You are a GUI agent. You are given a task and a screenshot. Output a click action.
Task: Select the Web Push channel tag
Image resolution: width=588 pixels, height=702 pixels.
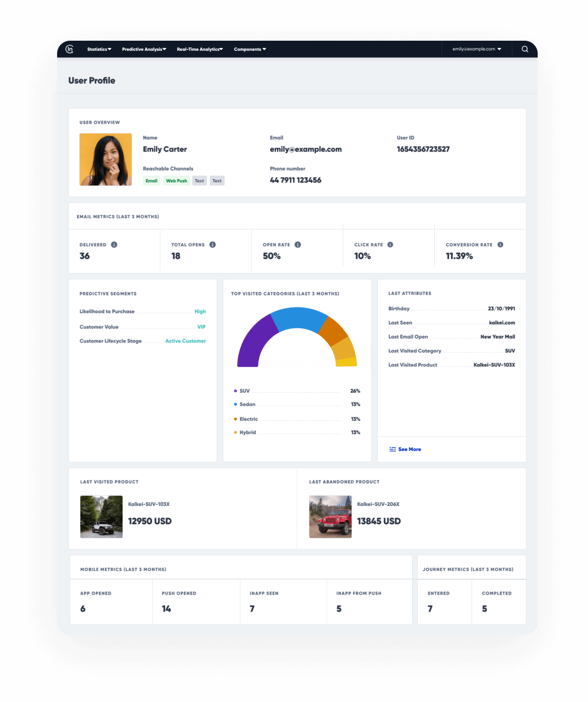[176, 181]
